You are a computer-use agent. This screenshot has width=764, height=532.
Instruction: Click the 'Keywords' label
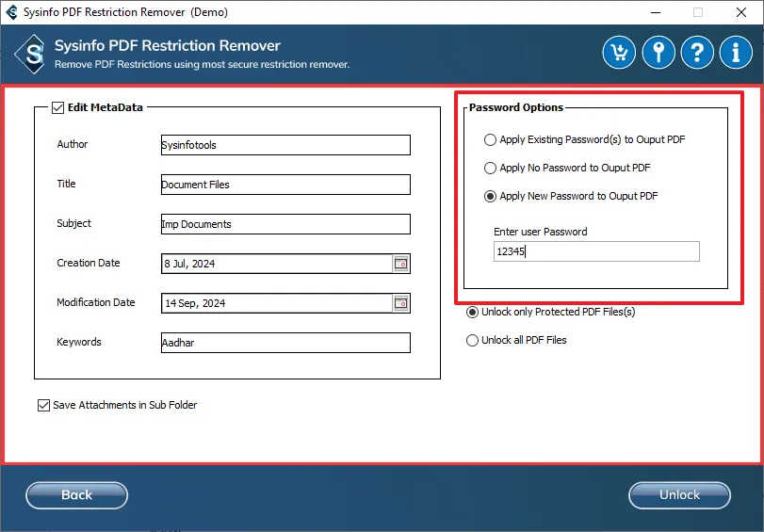point(79,342)
